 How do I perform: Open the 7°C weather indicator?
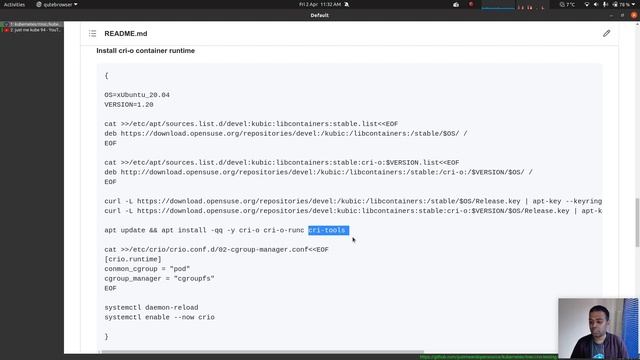point(567,4)
